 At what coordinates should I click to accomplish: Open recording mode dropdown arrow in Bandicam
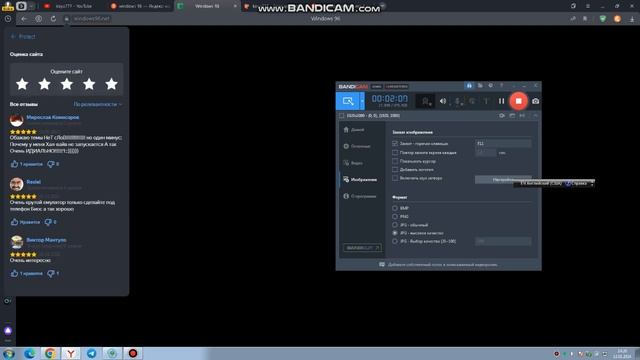pyautogui.click(x=362, y=101)
